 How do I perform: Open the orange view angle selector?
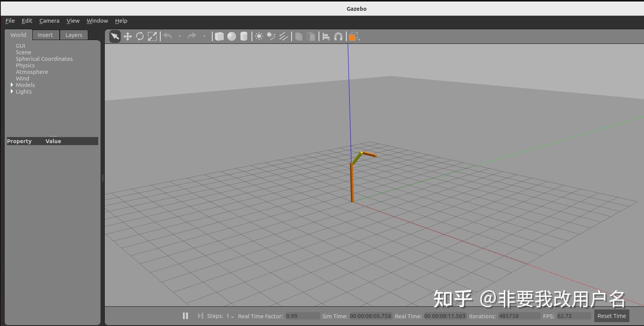(354, 37)
